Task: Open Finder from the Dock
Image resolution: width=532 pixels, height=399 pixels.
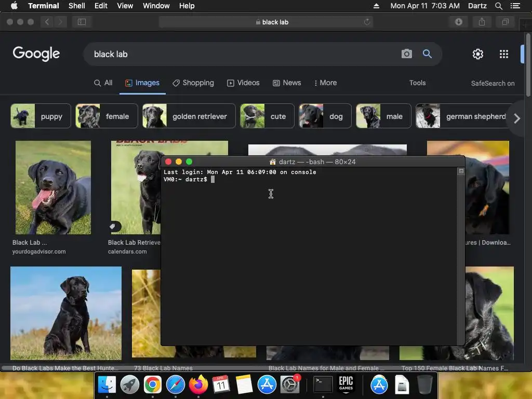Action: pos(107,384)
